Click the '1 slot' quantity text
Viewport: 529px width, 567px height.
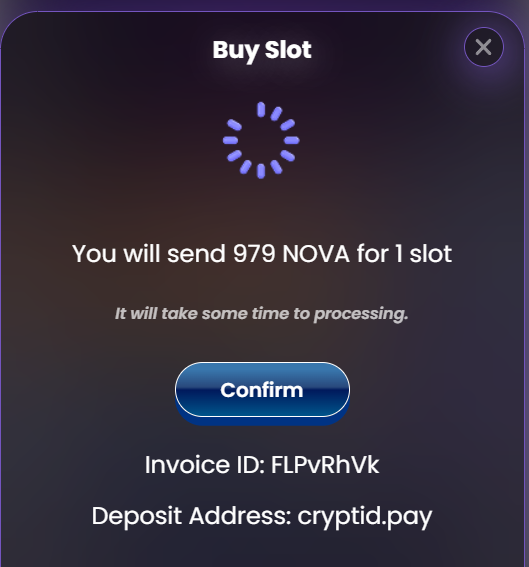[423, 253]
